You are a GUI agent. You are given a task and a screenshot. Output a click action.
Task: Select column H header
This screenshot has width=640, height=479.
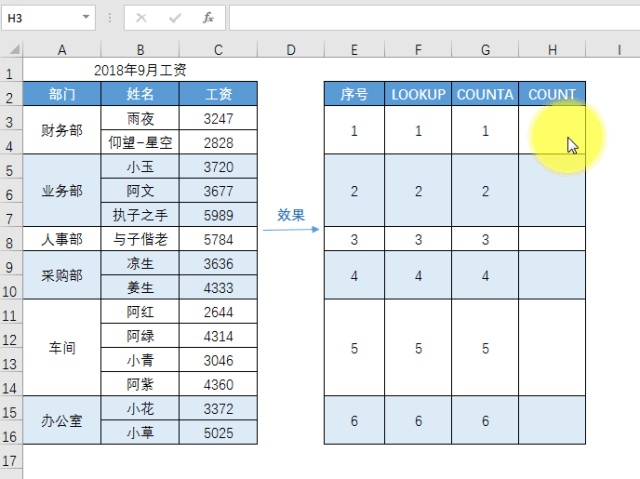[552, 50]
